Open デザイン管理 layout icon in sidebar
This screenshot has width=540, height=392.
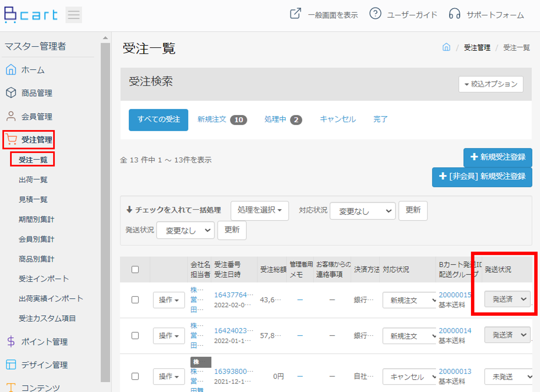(11, 364)
